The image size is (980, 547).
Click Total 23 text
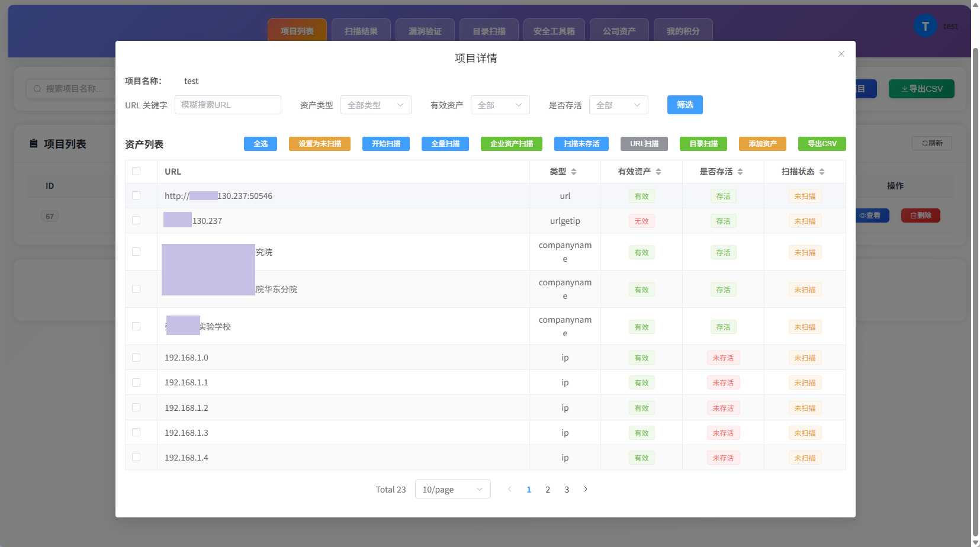391,490
